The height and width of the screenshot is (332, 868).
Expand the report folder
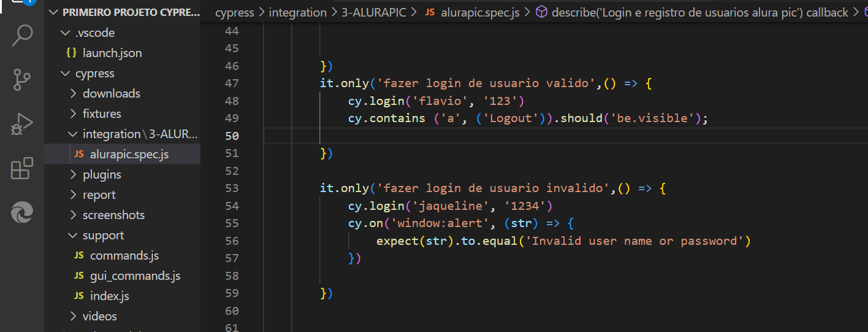coord(74,195)
